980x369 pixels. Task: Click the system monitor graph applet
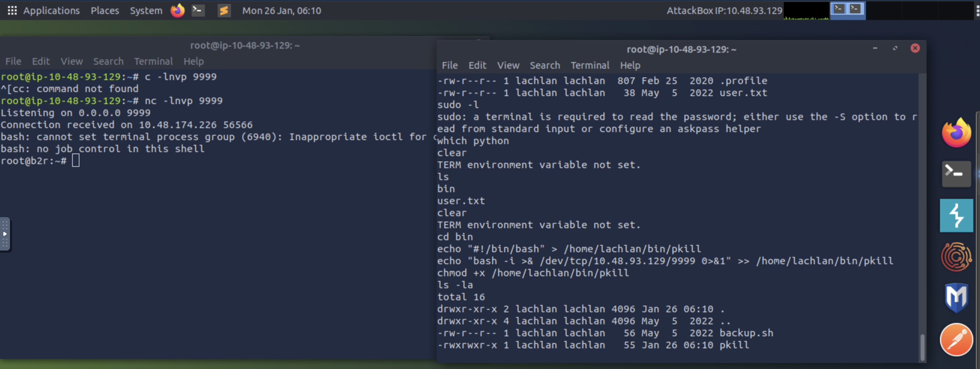click(806, 10)
